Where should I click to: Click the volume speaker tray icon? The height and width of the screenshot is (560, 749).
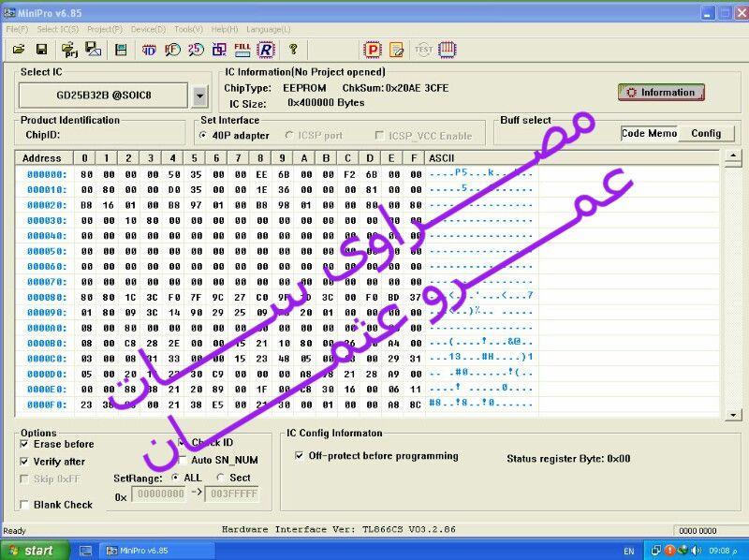pos(696,551)
